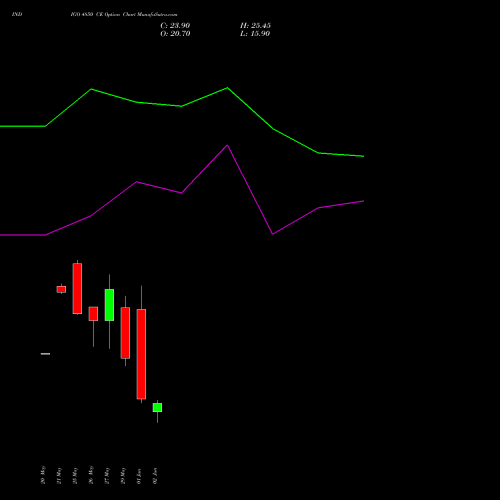This screenshot has width=500, height=500.
Task: Click the green candle above 02 Jun
Action: [157, 408]
